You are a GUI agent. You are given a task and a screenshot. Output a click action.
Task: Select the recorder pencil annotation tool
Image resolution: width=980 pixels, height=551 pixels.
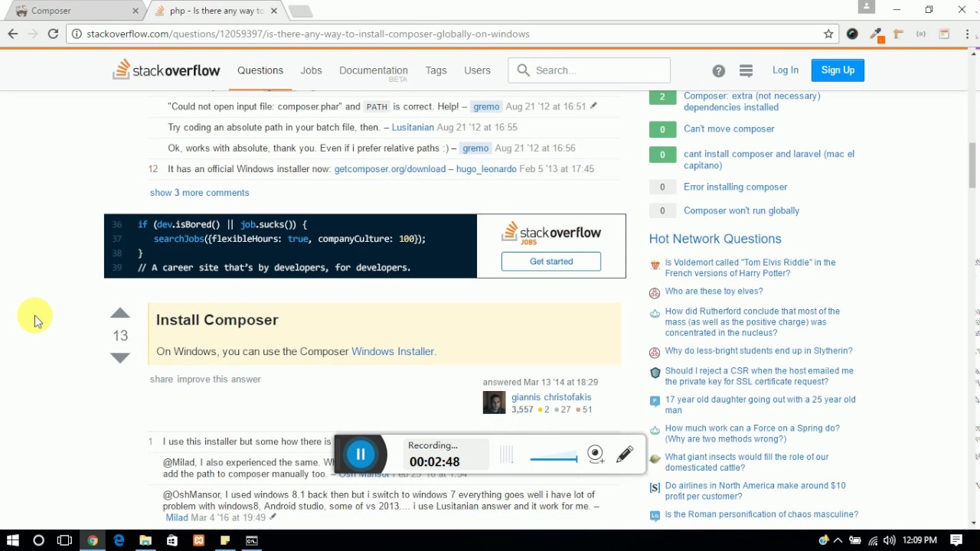click(625, 455)
